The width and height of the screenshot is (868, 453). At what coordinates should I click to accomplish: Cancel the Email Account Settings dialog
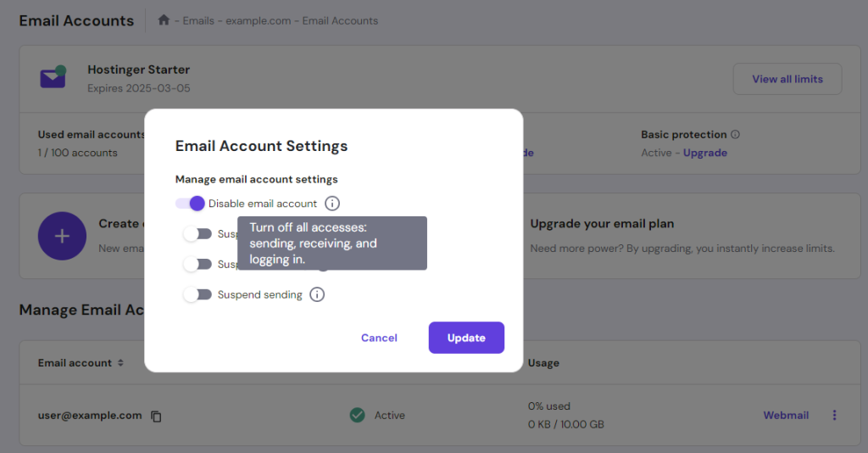pos(379,338)
